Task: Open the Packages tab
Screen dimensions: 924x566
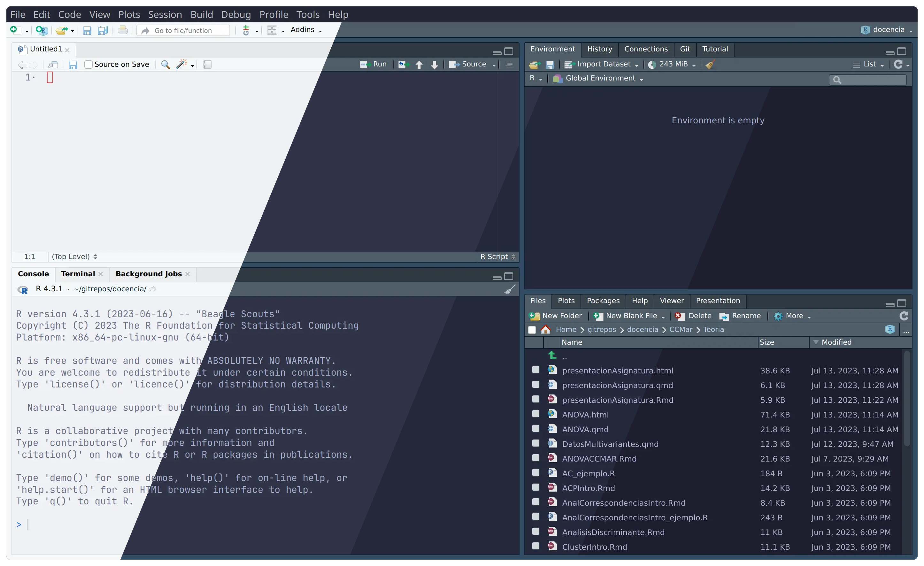Action: coord(603,301)
